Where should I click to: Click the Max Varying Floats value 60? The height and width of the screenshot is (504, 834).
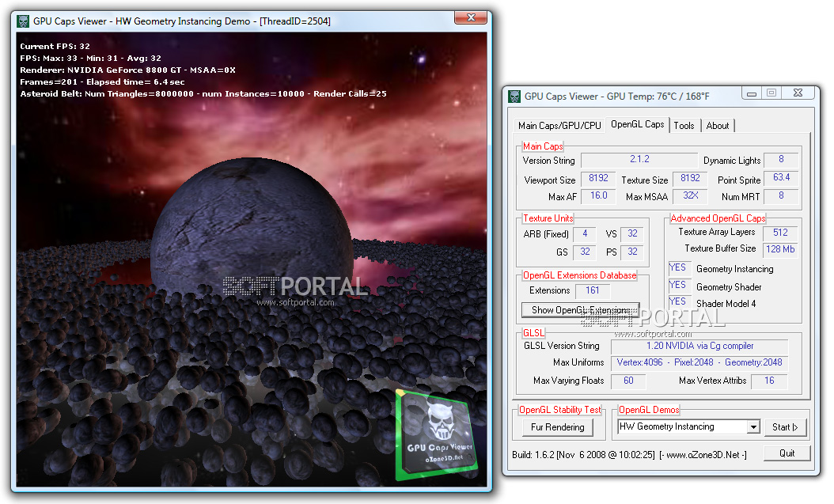pyautogui.click(x=628, y=381)
